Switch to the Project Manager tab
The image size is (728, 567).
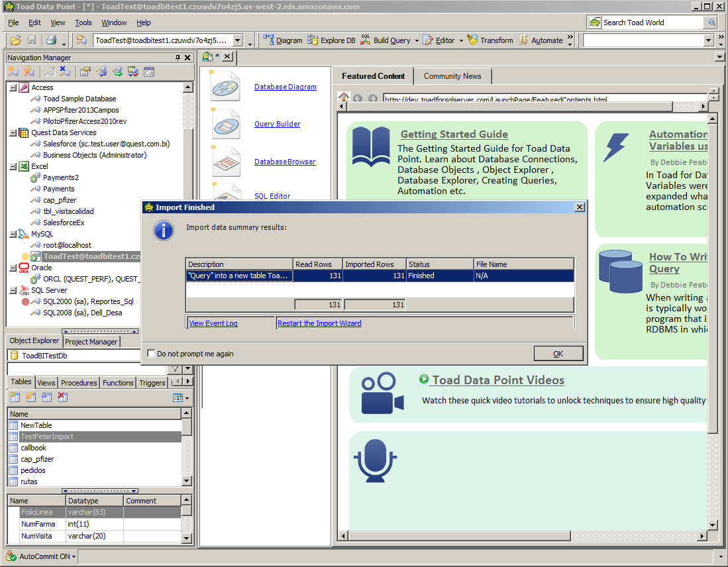coord(91,341)
